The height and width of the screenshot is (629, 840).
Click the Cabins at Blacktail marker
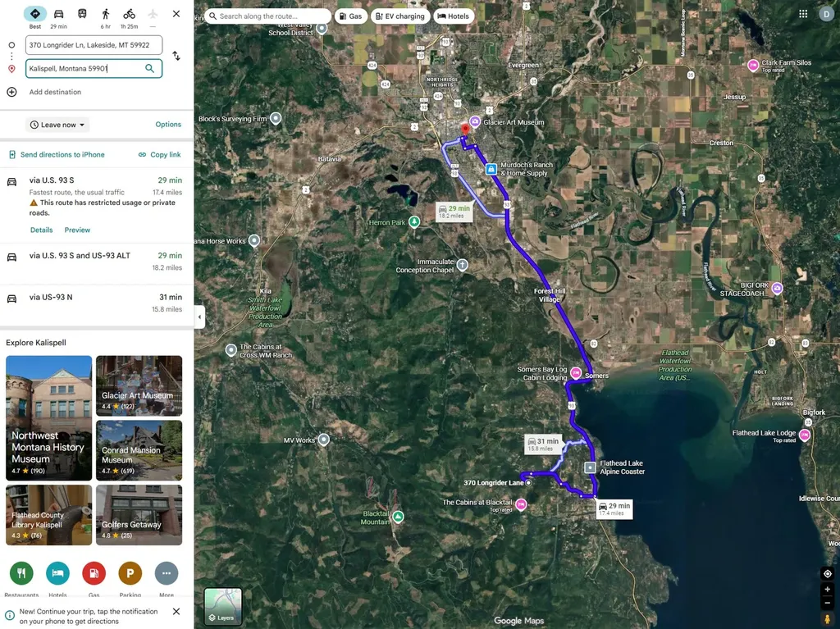pyautogui.click(x=521, y=504)
